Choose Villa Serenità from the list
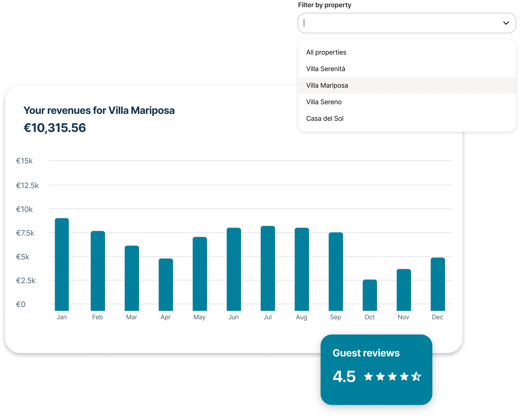The height and width of the screenshot is (420, 520). [326, 69]
